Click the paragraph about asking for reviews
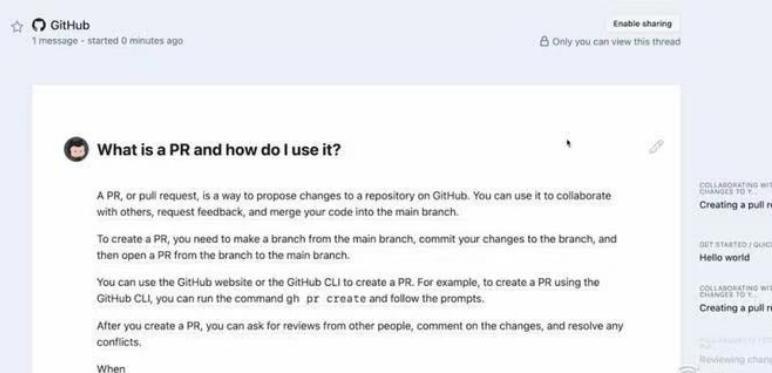The height and width of the screenshot is (373, 772). (x=360, y=334)
